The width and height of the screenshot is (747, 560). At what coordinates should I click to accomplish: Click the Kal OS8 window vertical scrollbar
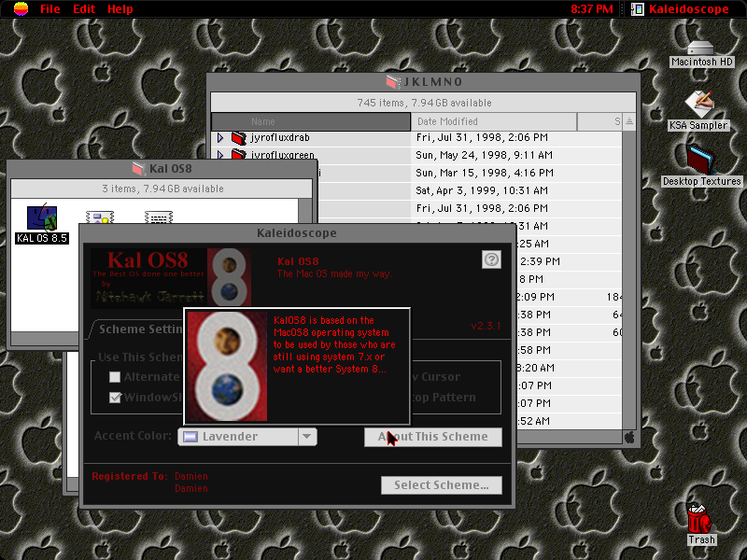(305, 211)
